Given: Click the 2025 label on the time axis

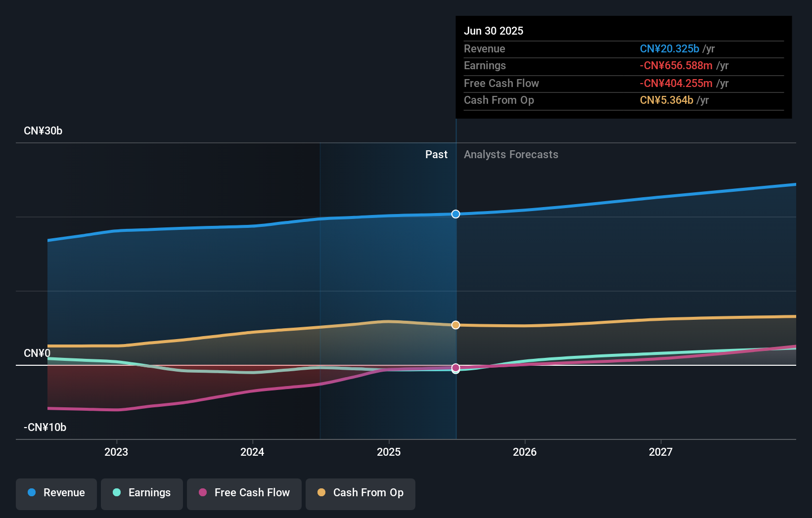Looking at the screenshot, I should [389, 451].
